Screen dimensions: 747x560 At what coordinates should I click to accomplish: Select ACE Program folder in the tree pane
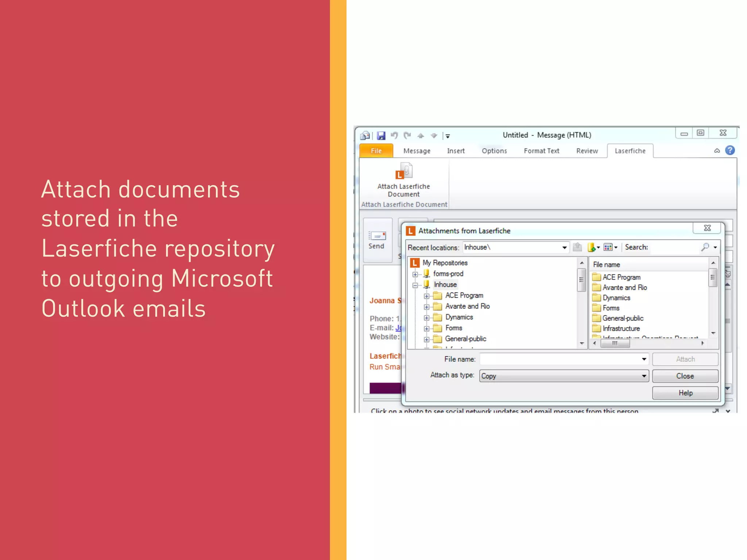464,295
